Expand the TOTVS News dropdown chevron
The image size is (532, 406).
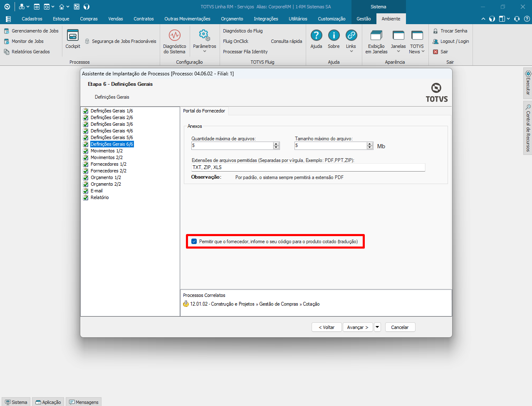423,52
